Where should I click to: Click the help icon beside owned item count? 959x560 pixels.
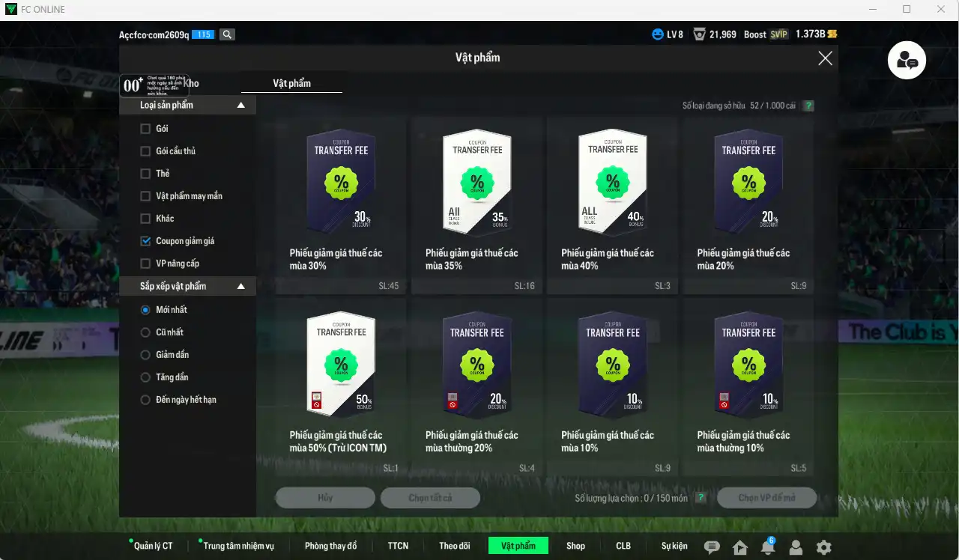point(808,106)
